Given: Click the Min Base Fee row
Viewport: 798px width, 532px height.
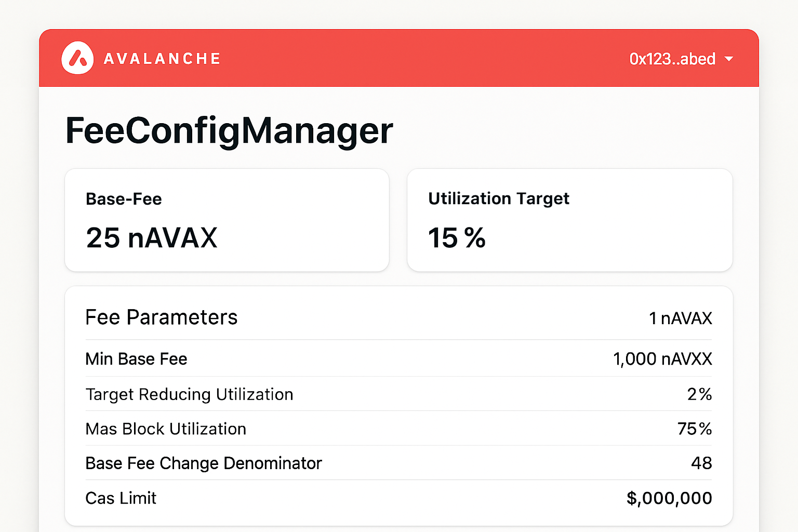Looking at the screenshot, I should pos(136,359).
